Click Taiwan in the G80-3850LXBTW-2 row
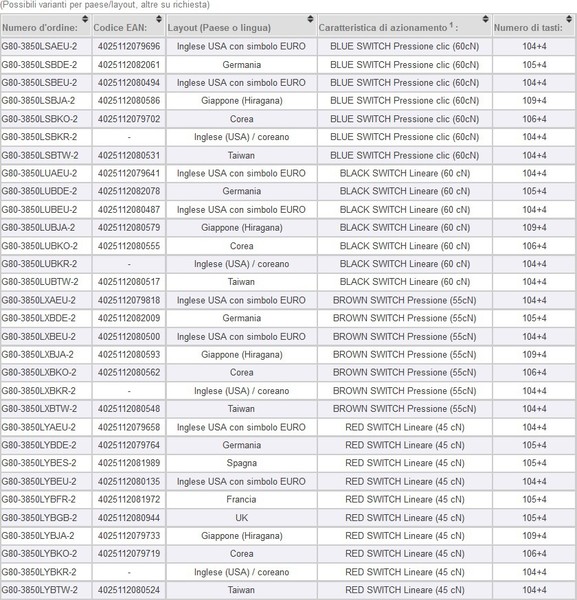577x600 pixels. 241,409
